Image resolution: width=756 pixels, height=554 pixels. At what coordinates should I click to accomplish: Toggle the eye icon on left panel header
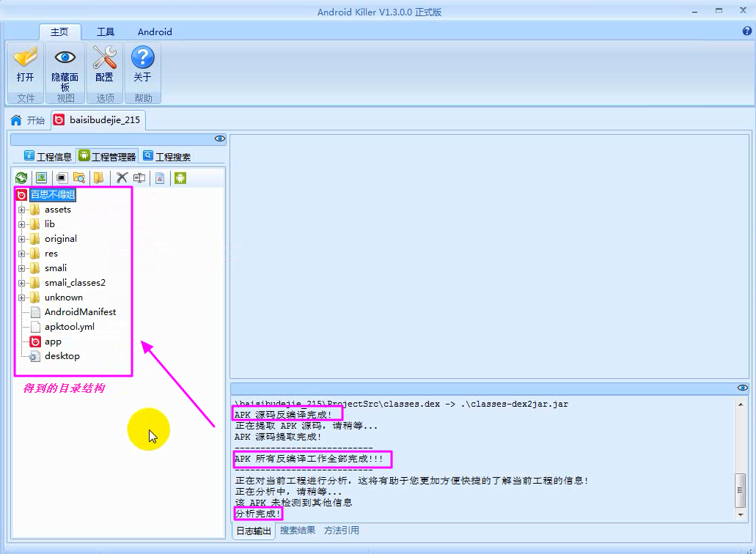coord(219,138)
